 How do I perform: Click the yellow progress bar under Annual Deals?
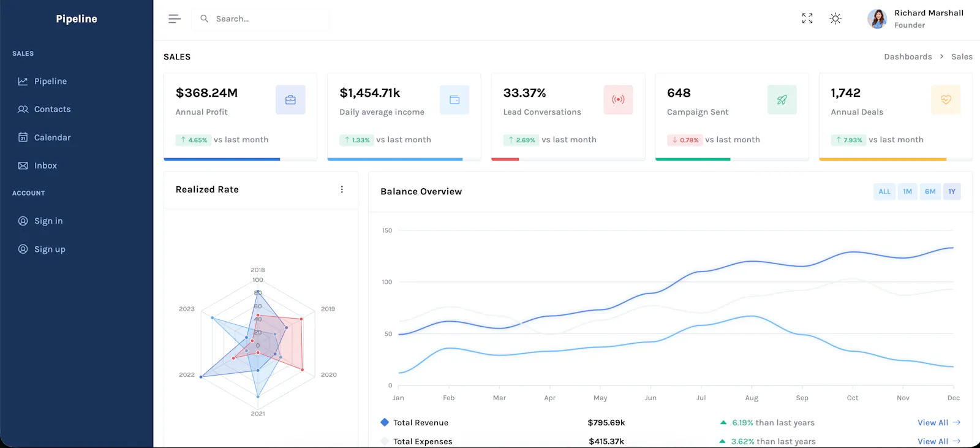pyautogui.click(x=883, y=159)
